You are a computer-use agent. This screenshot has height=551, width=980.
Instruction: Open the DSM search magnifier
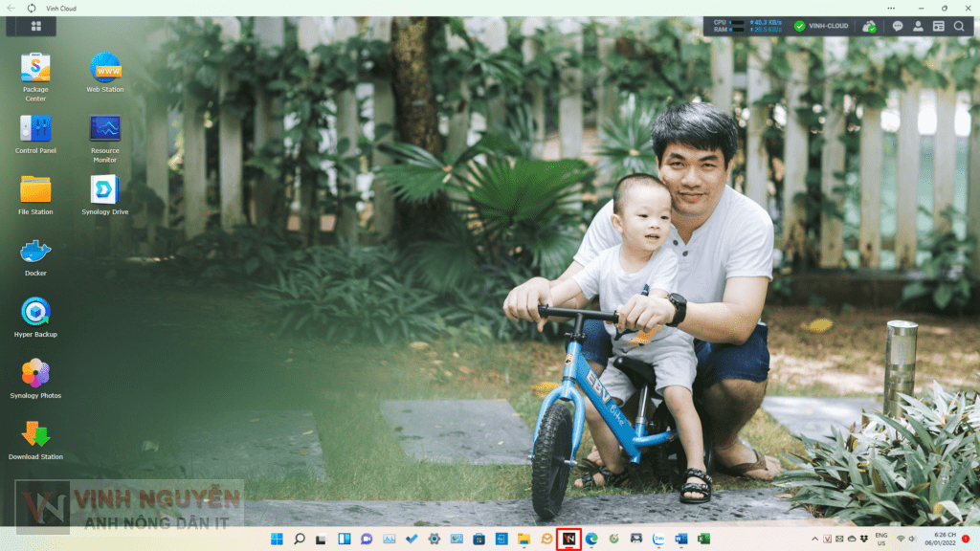tap(960, 27)
